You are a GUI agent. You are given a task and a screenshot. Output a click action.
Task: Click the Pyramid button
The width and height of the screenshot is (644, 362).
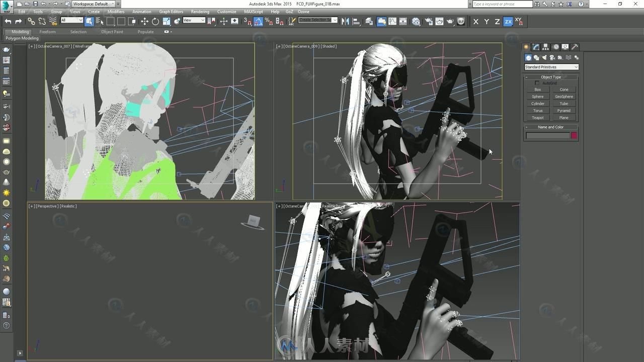point(564,111)
